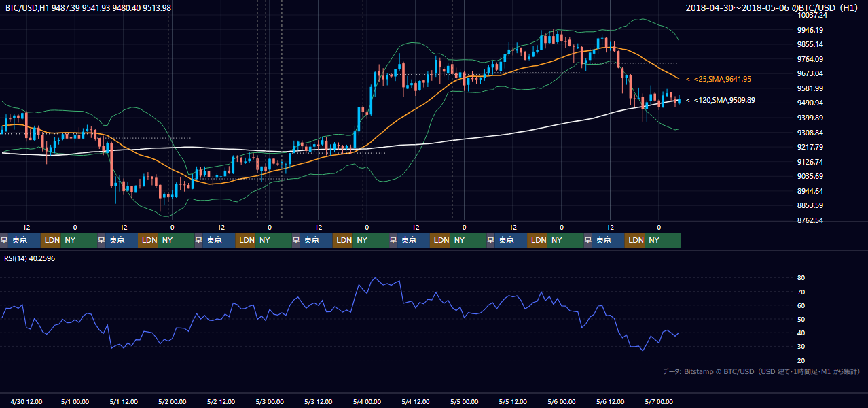
Task: Click price axis value 9764.09
Action: pos(810,59)
